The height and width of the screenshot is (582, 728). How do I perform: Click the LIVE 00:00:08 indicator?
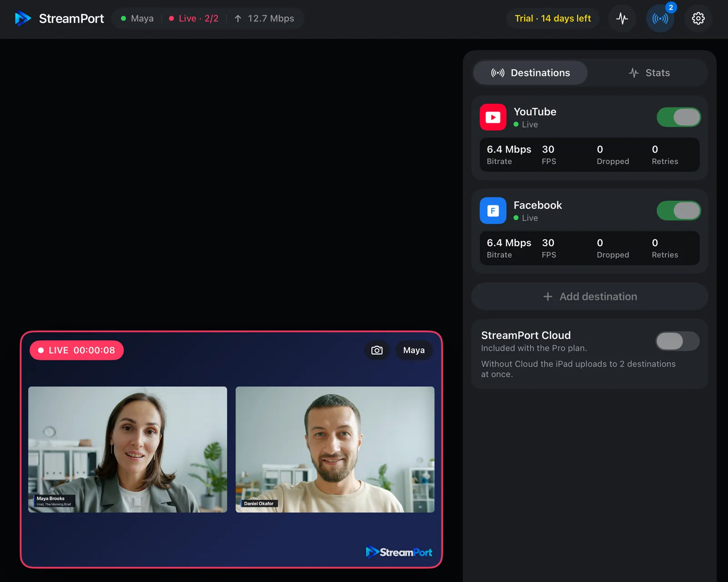77,350
